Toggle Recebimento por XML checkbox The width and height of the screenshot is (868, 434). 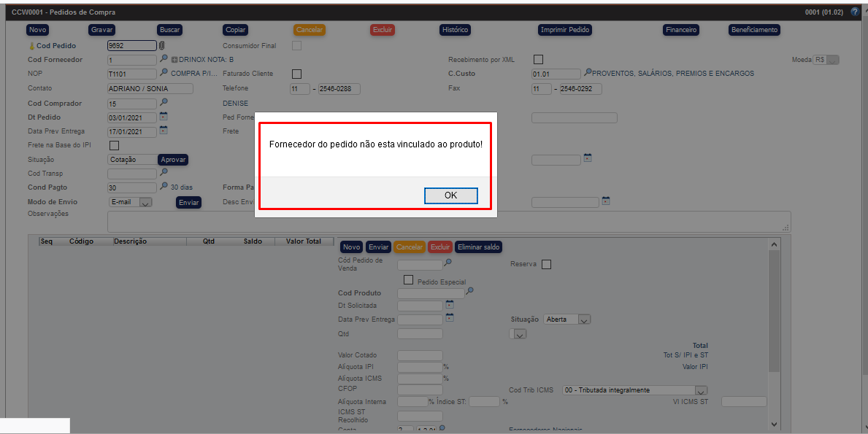(x=538, y=59)
